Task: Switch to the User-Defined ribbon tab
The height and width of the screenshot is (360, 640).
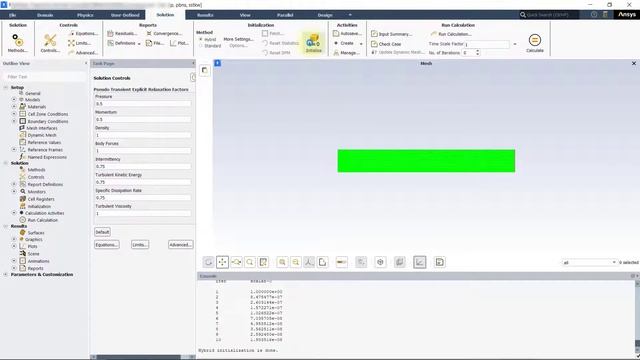Action: (125, 15)
